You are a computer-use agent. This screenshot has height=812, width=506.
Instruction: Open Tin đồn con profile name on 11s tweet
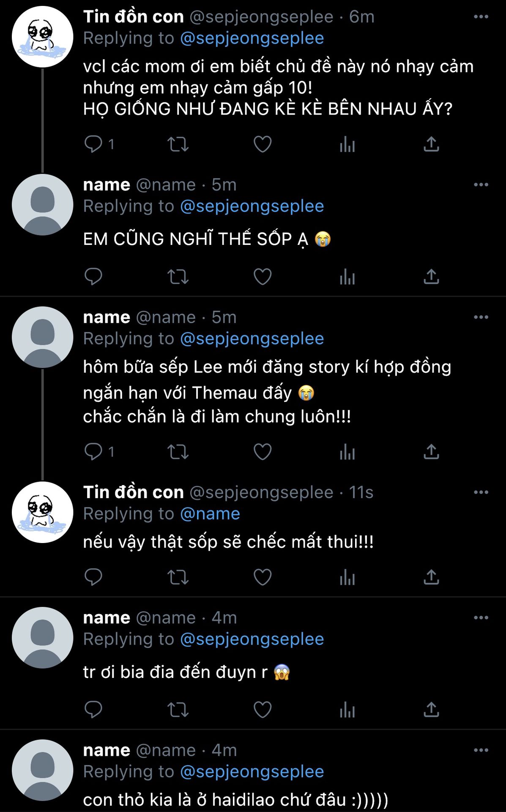pos(133,492)
